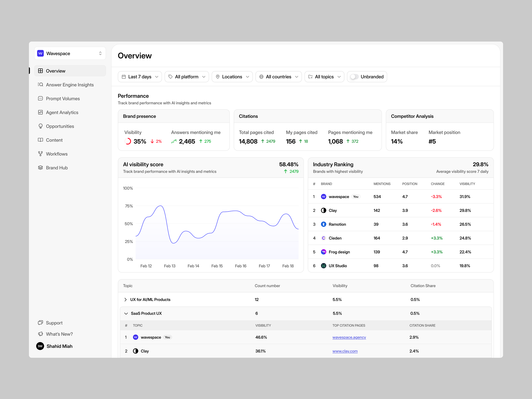This screenshot has width=532, height=399.
Task: Open the All platform dropdown
Action: [187, 77]
